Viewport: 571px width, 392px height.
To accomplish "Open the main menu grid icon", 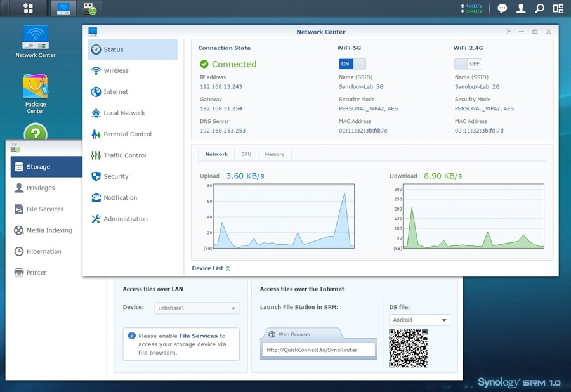I will click(28, 8).
